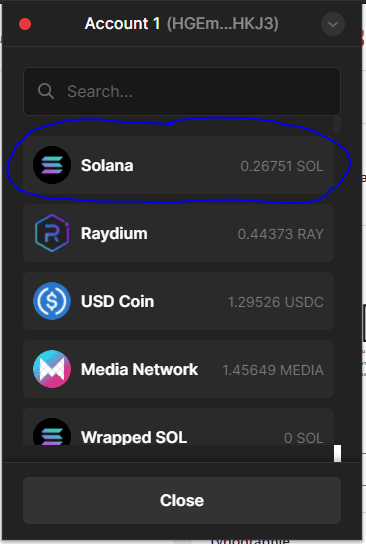
Task: Click the Solana logo icon
Action: point(52,165)
